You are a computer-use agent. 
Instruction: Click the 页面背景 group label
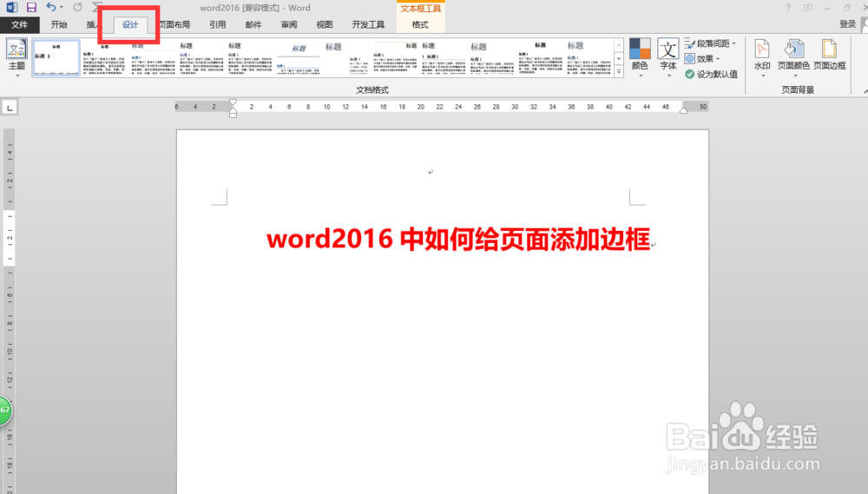(798, 89)
